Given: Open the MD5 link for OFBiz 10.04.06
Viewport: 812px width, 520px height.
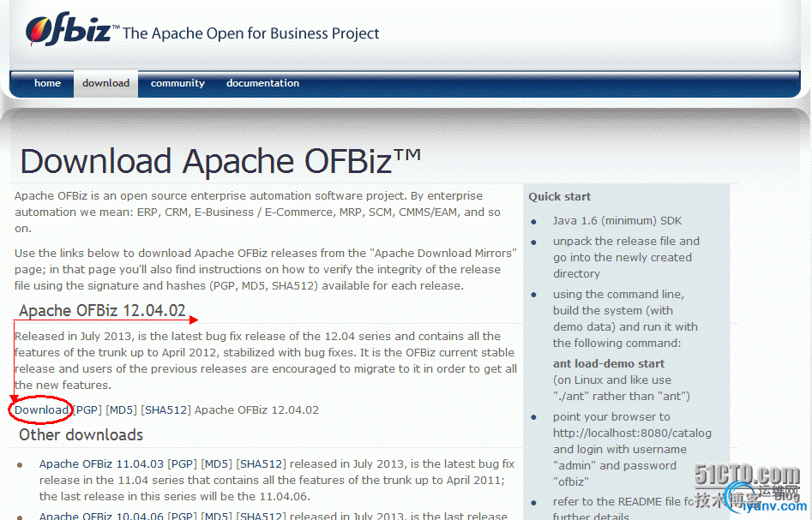Looking at the screenshot, I should 216,516.
